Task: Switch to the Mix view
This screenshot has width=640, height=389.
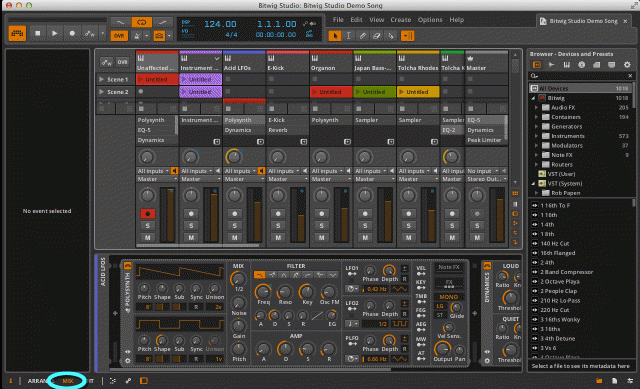Action: (68, 381)
